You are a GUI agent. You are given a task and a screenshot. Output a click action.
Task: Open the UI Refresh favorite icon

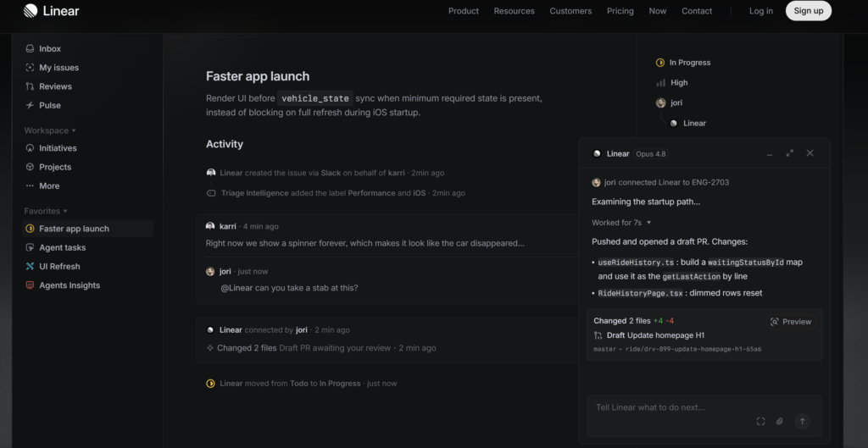click(x=30, y=266)
